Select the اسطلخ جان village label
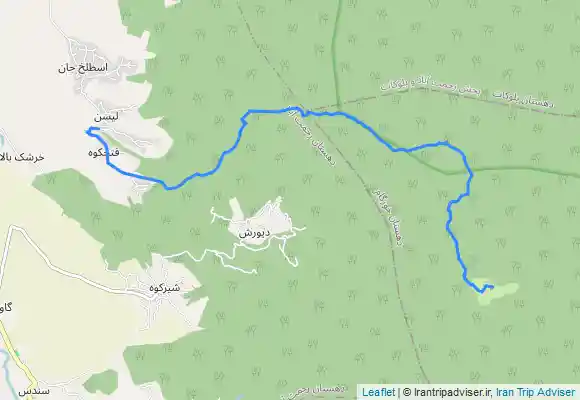The width and height of the screenshot is (580, 400). click(x=82, y=68)
